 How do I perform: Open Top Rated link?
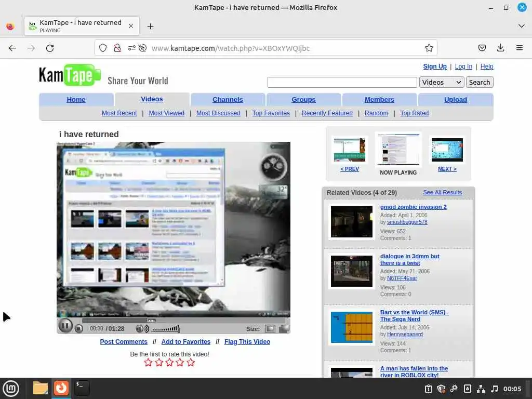tap(414, 113)
